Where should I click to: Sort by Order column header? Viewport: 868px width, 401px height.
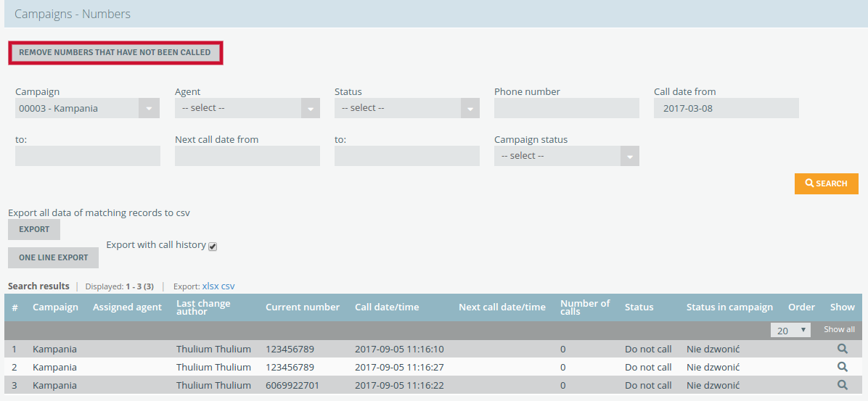(801, 307)
